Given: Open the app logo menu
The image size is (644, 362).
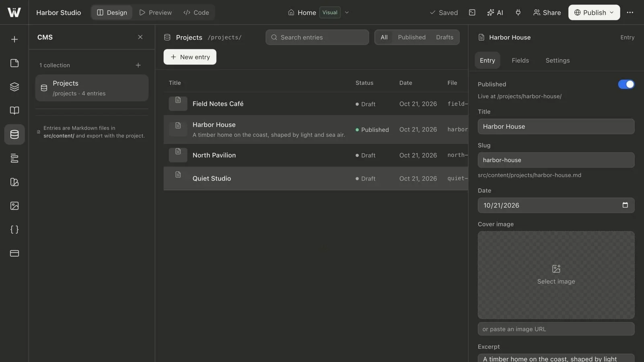Looking at the screenshot, I should pos(14,12).
